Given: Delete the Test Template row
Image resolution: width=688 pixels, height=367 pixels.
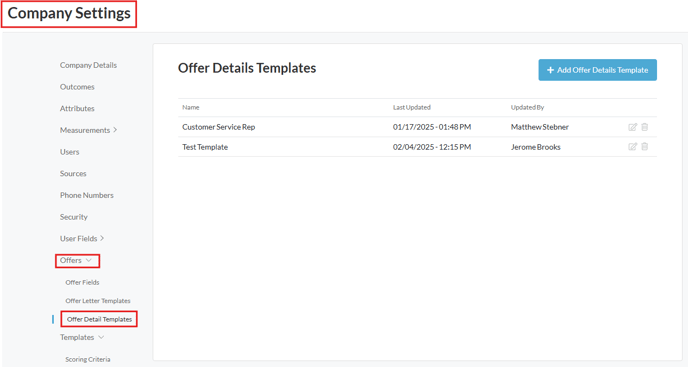Looking at the screenshot, I should click(645, 147).
